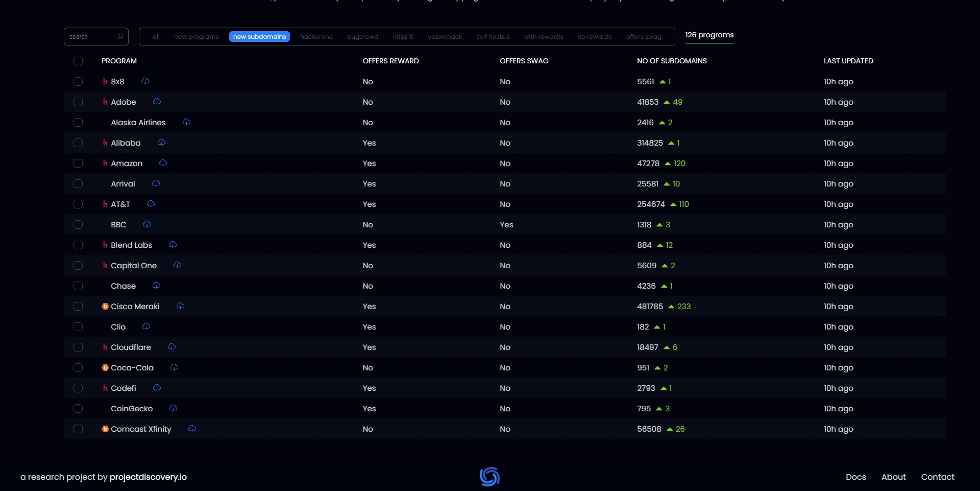
Task: Switch to 'new programs' filter
Action: click(x=197, y=37)
